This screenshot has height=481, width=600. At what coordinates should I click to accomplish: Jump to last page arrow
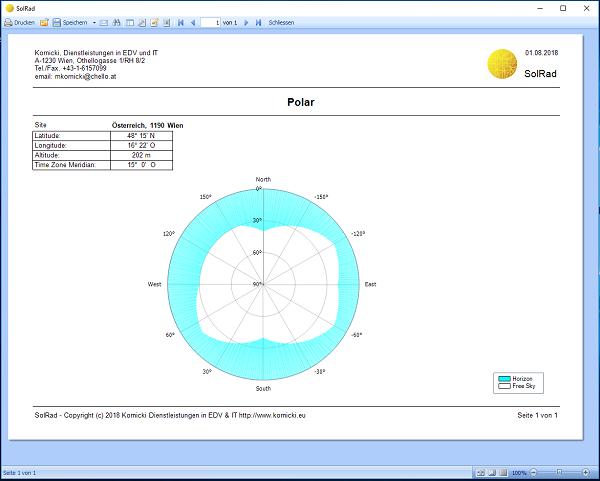[x=258, y=22]
